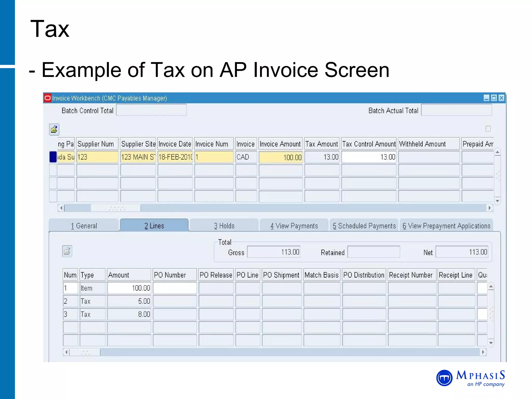Open the 5 Scheduled Payments tab
Viewport: 532px width, 399px height.
[x=364, y=225]
